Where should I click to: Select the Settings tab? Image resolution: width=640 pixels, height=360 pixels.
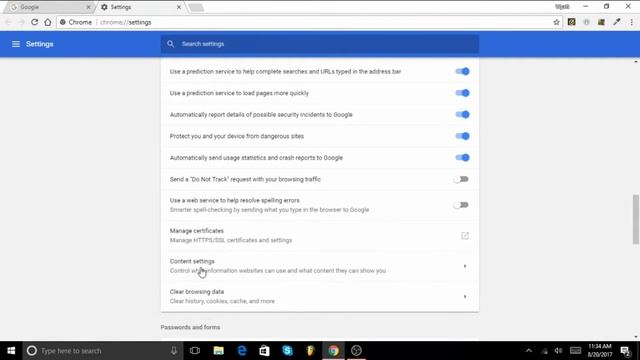click(140, 7)
